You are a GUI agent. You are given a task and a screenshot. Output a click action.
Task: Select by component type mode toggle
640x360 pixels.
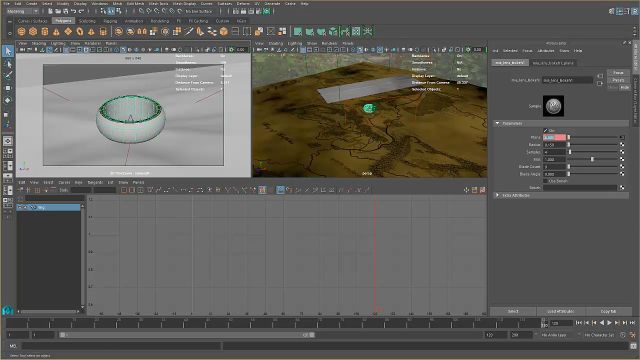118,11
